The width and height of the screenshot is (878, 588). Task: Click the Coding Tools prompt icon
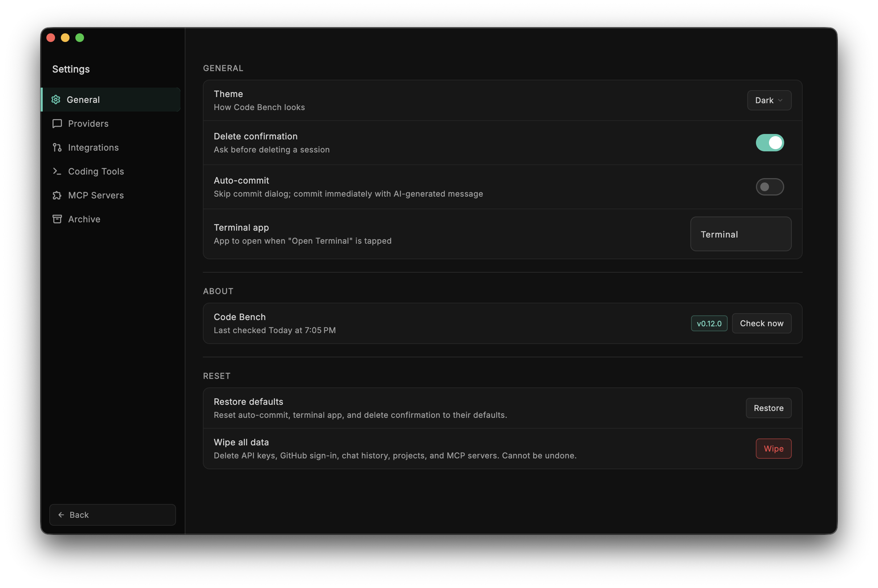(x=57, y=171)
